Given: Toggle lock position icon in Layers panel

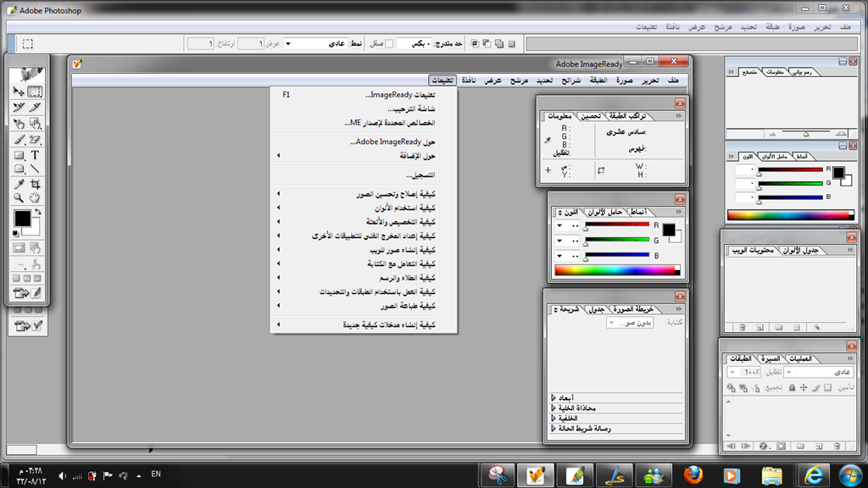Looking at the screenshot, I should 804,388.
